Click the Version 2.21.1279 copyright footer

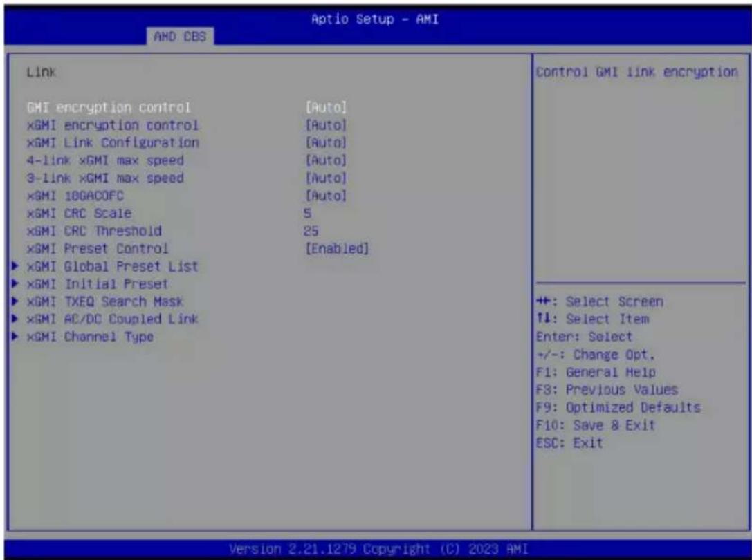tap(378, 548)
